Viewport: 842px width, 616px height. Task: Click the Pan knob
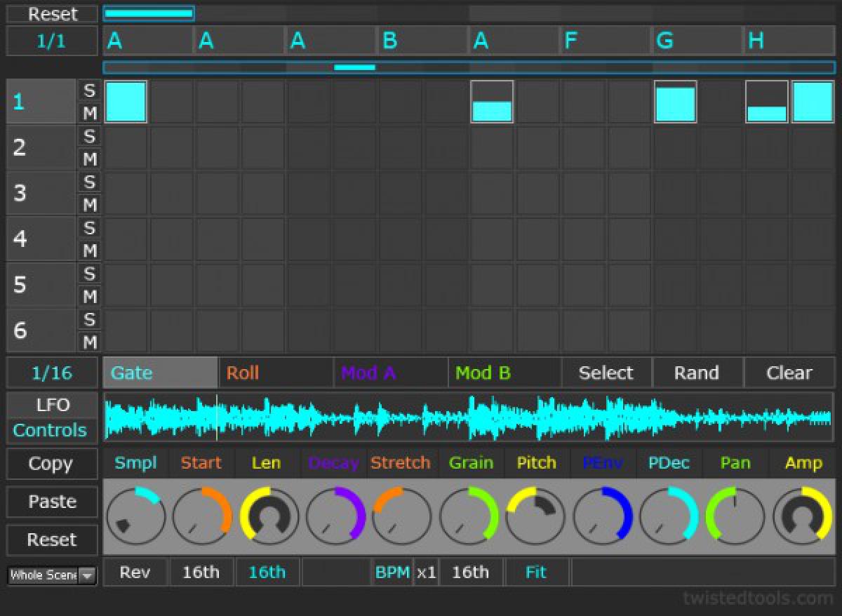pyautogui.click(x=735, y=516)
